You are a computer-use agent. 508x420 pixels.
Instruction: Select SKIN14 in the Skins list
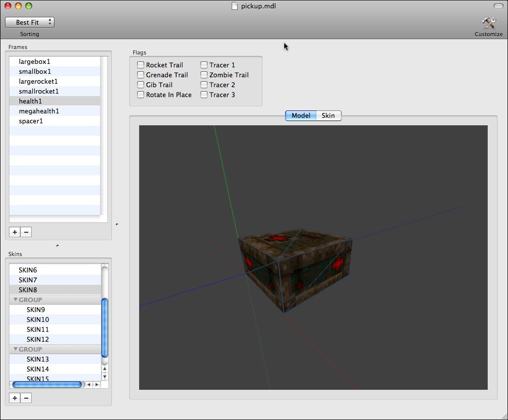(x=55, y=369)
